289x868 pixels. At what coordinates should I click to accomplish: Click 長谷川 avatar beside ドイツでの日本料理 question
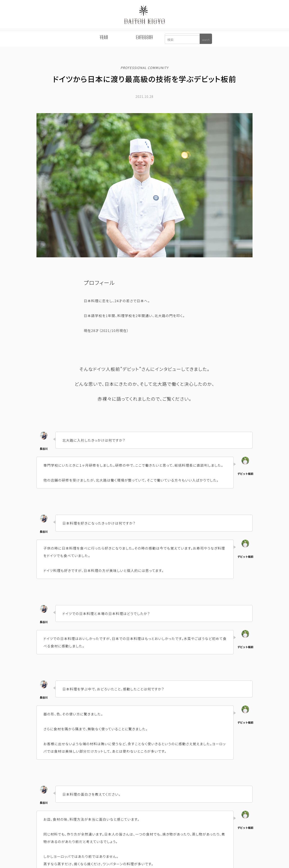[44, 609]
